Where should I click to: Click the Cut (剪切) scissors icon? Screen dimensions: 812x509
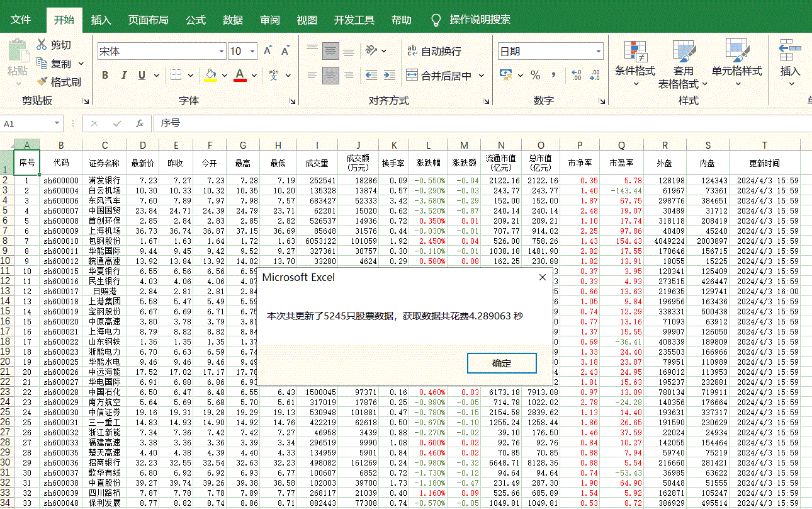tap(42, 45)
